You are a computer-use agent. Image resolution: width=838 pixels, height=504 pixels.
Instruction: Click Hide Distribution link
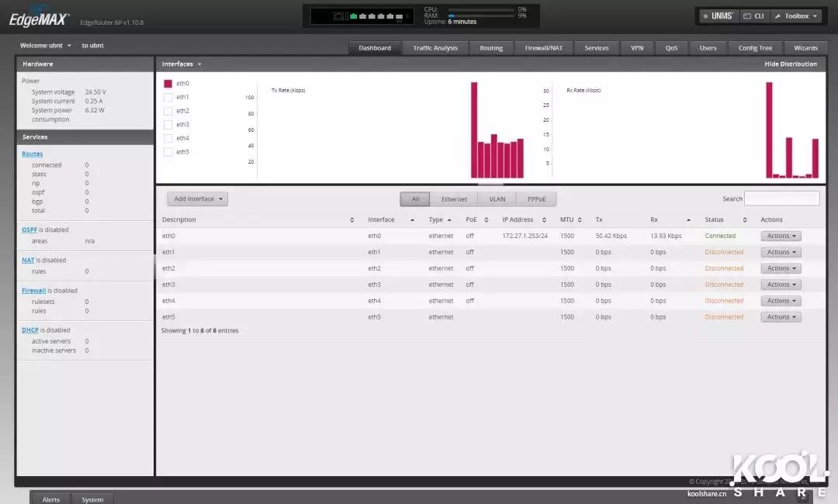[x=791, y=64]
